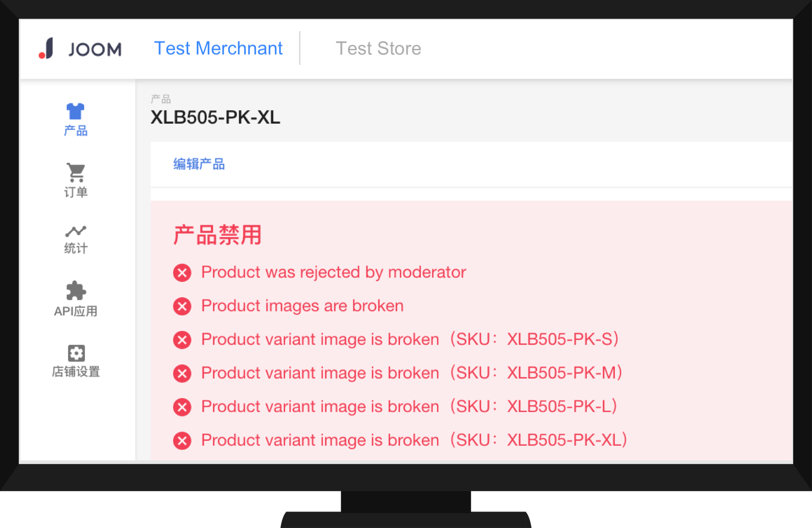Click the 产品 breadcrumb above the product title

click(x=162, y=99)
